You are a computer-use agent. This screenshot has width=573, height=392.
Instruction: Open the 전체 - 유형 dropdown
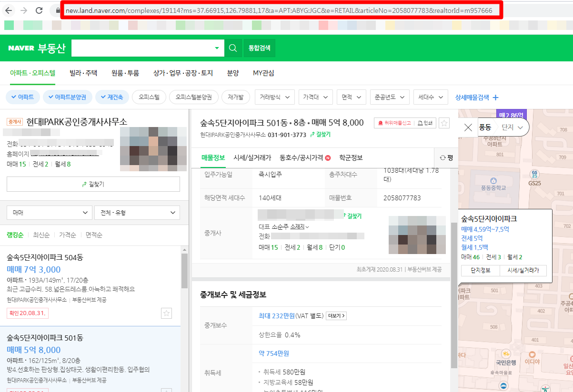tap(137, 213)
